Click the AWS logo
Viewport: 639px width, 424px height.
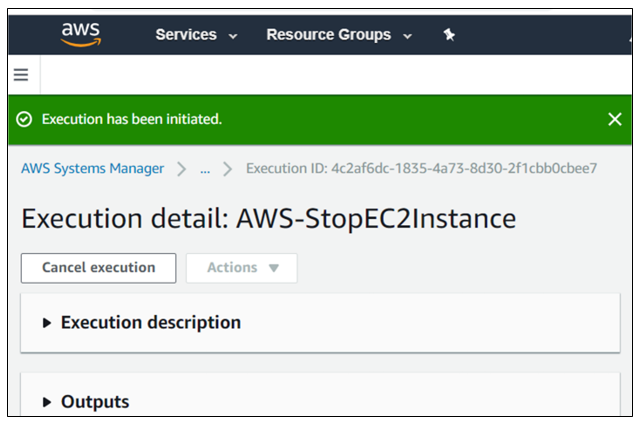click(81, 34)
